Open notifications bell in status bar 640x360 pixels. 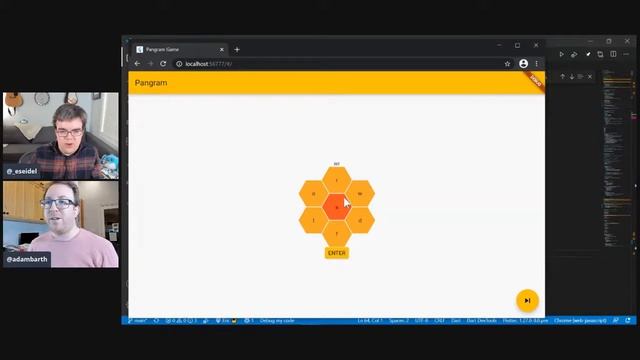[x=628, y=321]
